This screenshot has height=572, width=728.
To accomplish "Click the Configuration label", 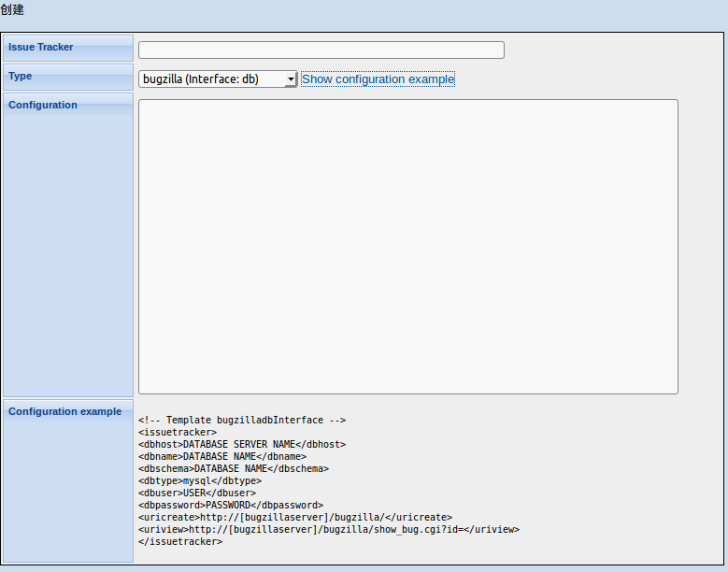I will click(x=43, y=105).
